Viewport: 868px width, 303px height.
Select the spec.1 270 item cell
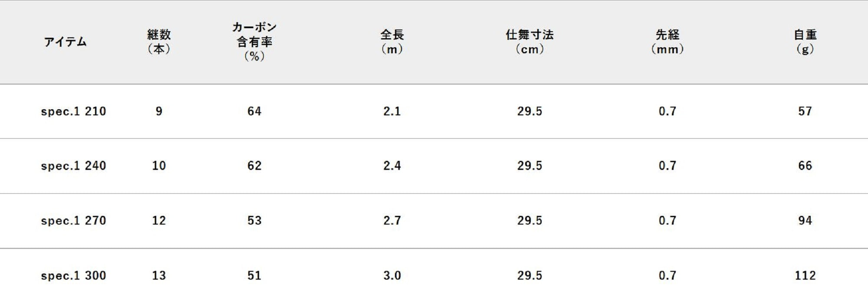[73, 221]
